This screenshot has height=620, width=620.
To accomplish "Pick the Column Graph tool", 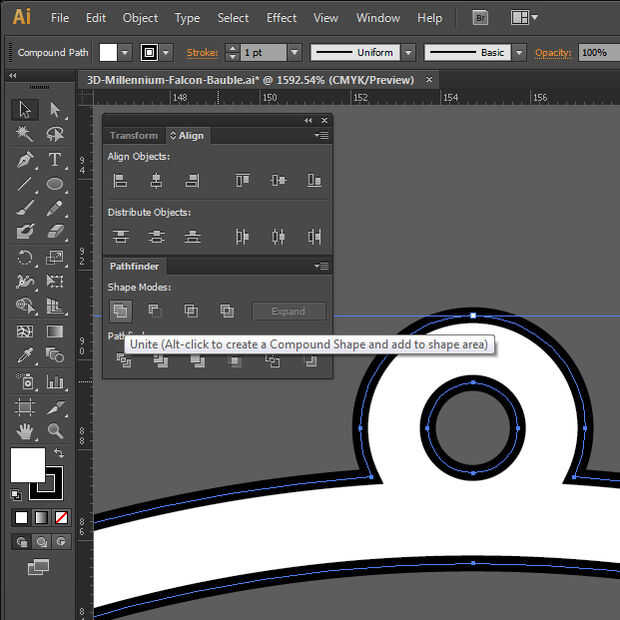I will 55,382.
